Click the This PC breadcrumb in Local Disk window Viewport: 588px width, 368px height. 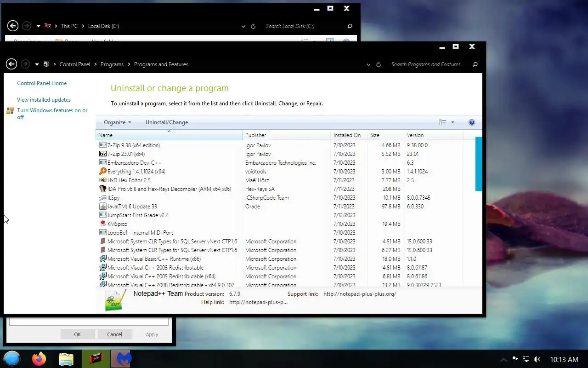tap(69, 26)
